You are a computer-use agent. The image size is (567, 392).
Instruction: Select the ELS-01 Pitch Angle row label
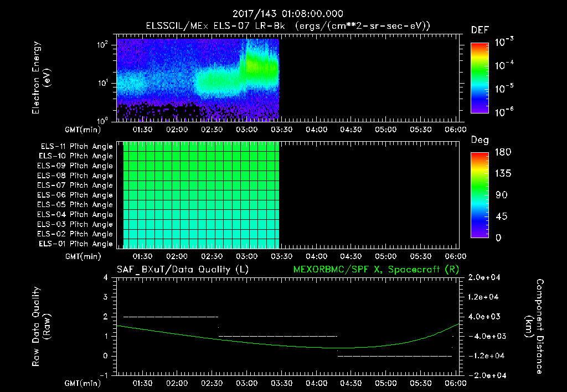tap(75, 244)
